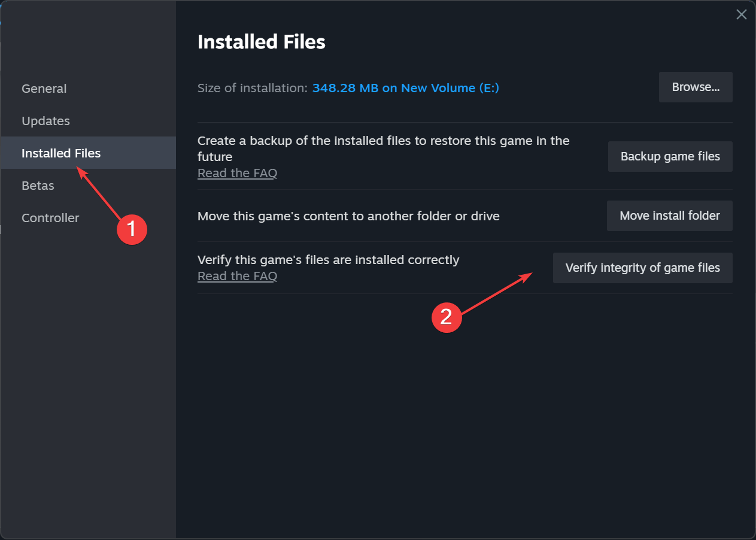Click the red circle annotation numbered 1
The height and width of the screenshot is (540, 756).
132,229
